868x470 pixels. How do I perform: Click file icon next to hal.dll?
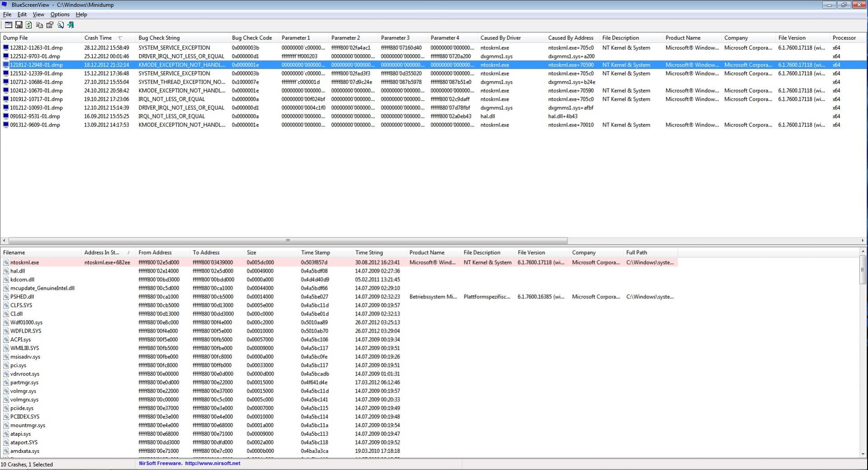tap(6, 271)
